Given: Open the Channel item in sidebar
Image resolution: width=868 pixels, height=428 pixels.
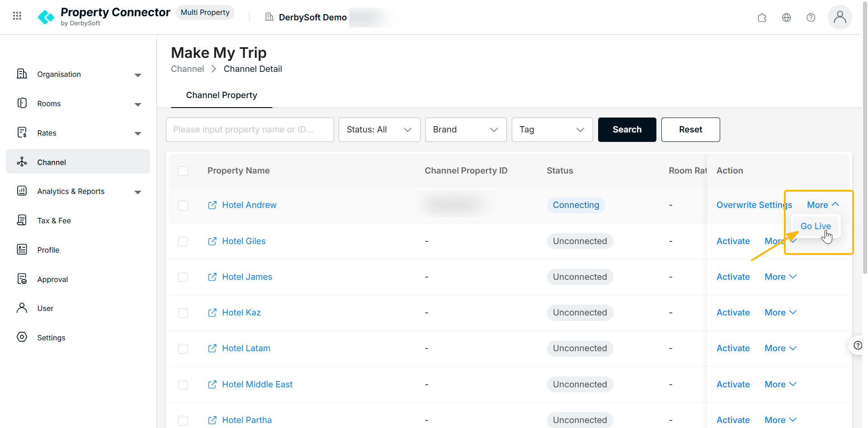Looking at the screenshot, I should (78, 162).
